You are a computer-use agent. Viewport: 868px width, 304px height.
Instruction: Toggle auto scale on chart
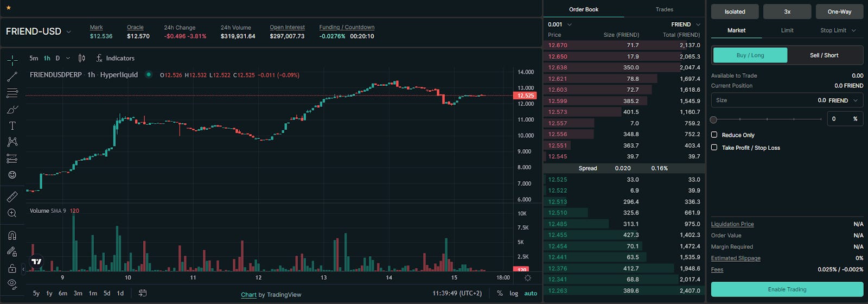tap(531, 293)
